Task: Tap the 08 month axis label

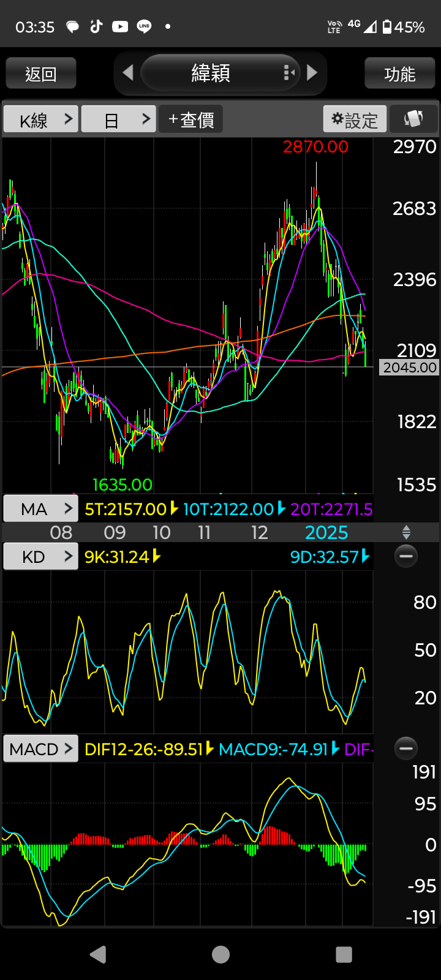Action: pyautogui.click(x=61, y=532)
